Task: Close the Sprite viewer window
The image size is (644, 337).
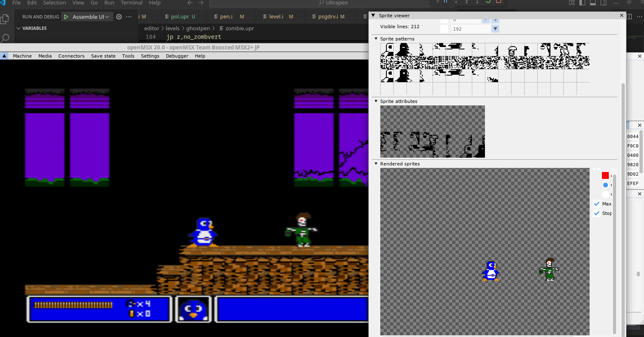Action: point(622,16)
